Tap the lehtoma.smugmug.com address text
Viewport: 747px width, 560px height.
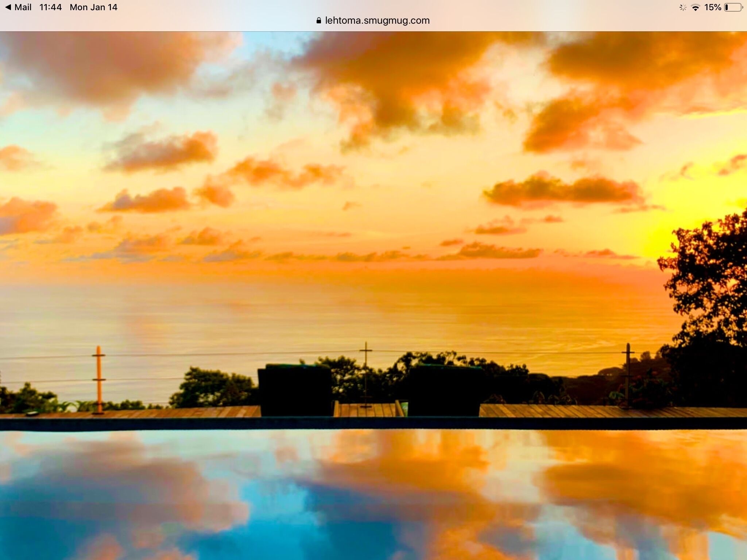pyautogui.click(x=377, y=20)
